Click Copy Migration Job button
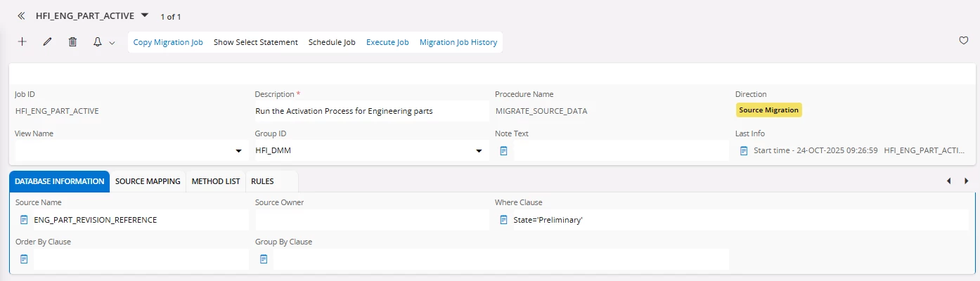This screenshot has width=980, height=281. pyautogui.click(x=168, y=42)
